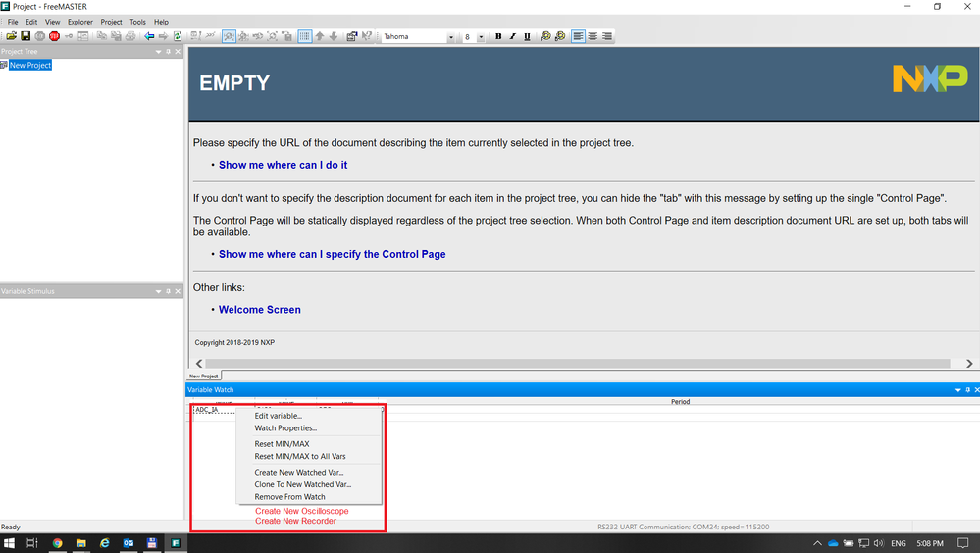Screen dimensions: 980x553
Task: Open the Windows Start menu
Action: (x=9, y=543)
